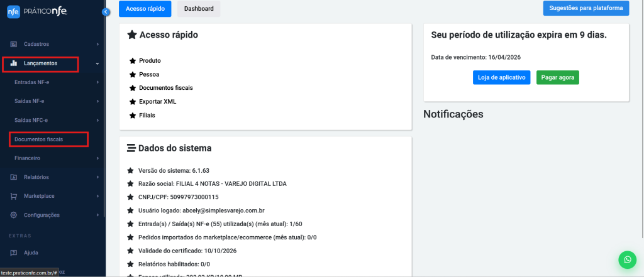The width and height of the screenshot is (644, 277).
Task: Open the Loja de aplicativo button
Action: (x=501, y=77)
